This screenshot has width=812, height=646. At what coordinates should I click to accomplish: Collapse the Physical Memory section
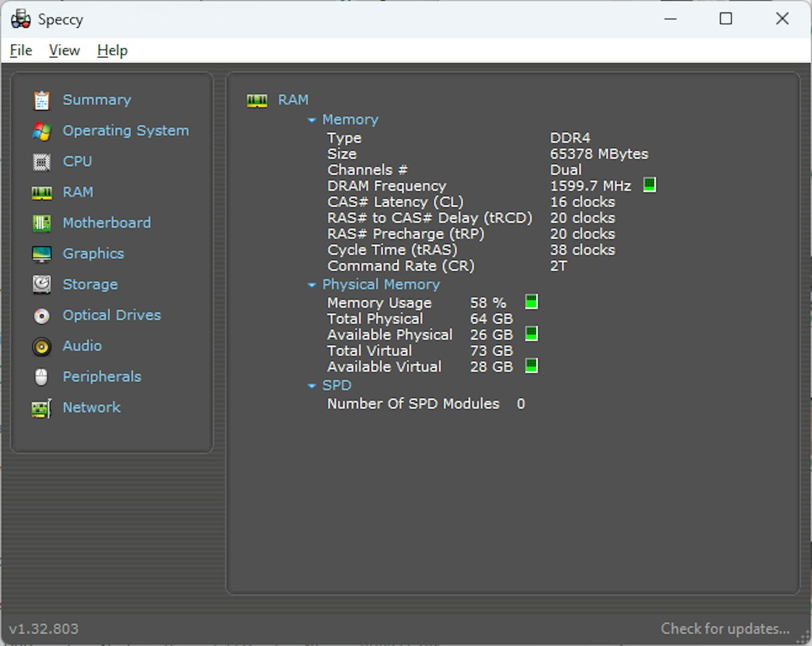312,285
